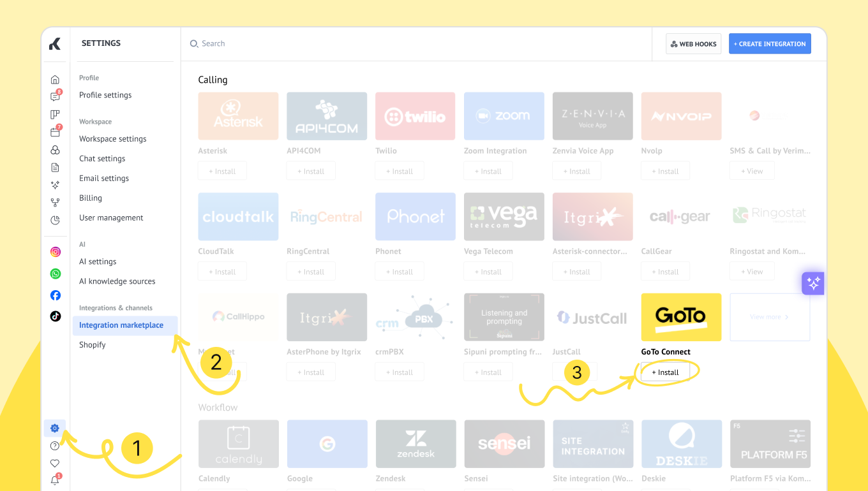This screenshot has width=868, height=491.
Task: Click the Kommo logo icon
Action: click(x=55, y=44)
